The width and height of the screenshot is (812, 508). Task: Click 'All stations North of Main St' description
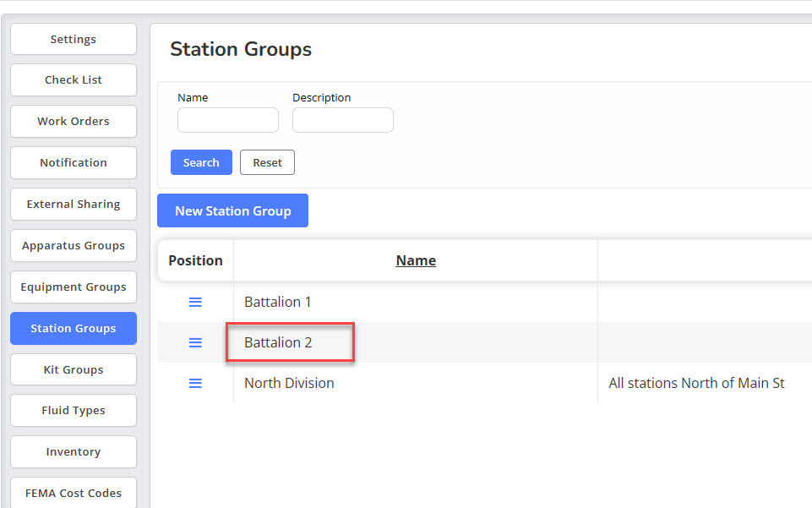(696, 383)
